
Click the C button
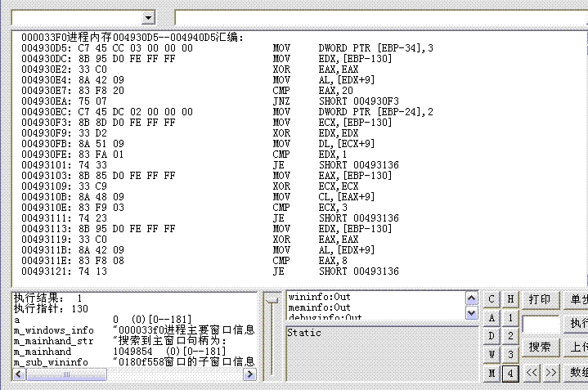click(x=491, y=299)
